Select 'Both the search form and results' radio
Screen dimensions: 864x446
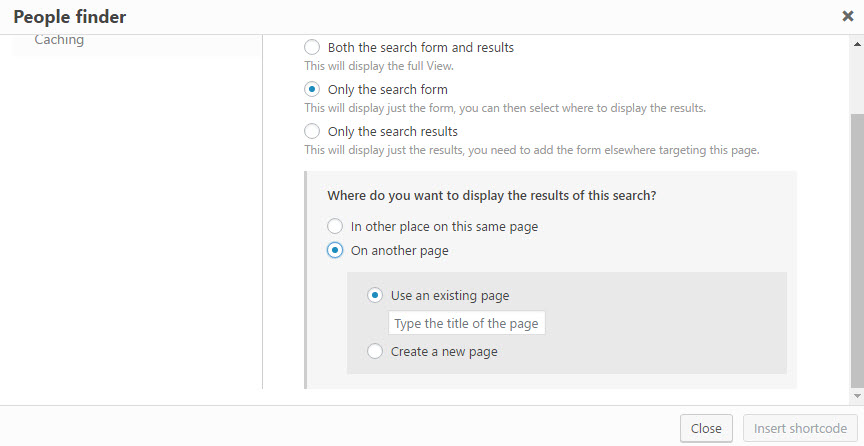pyautogui.click(x=312, y=47)
